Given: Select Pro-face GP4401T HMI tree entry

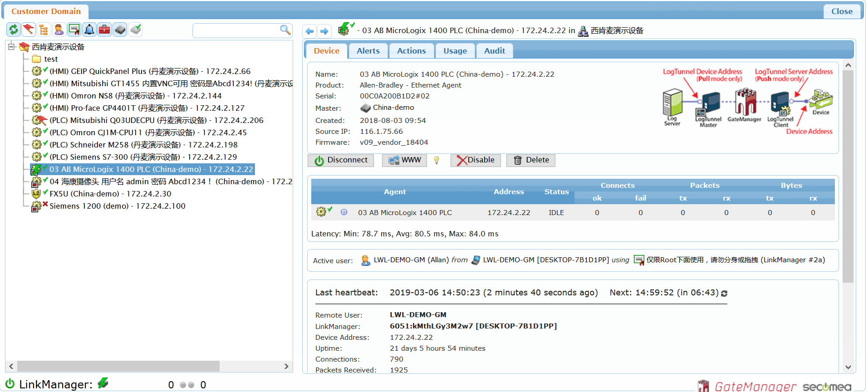Looking at the screenshot, I should click(x=147, y=108).
